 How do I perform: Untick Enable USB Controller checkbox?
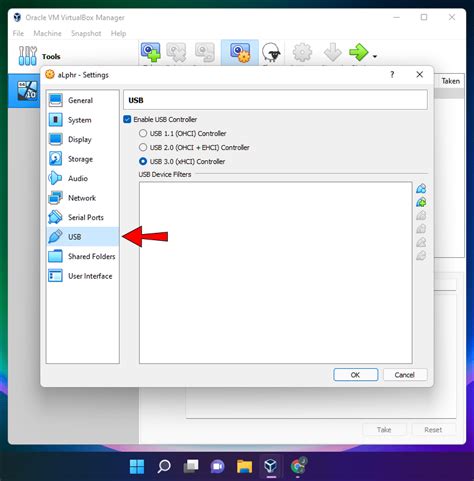(x=127, y=119)
